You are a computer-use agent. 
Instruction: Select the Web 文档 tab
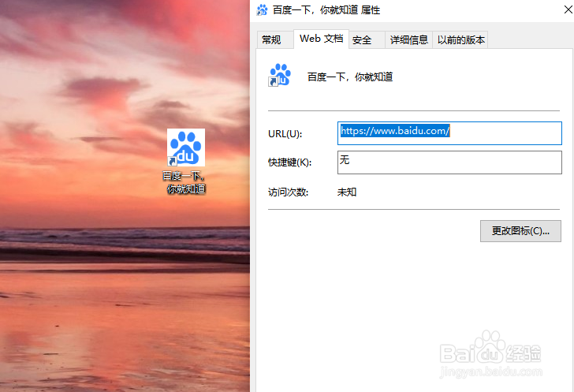tap(321, 39)
